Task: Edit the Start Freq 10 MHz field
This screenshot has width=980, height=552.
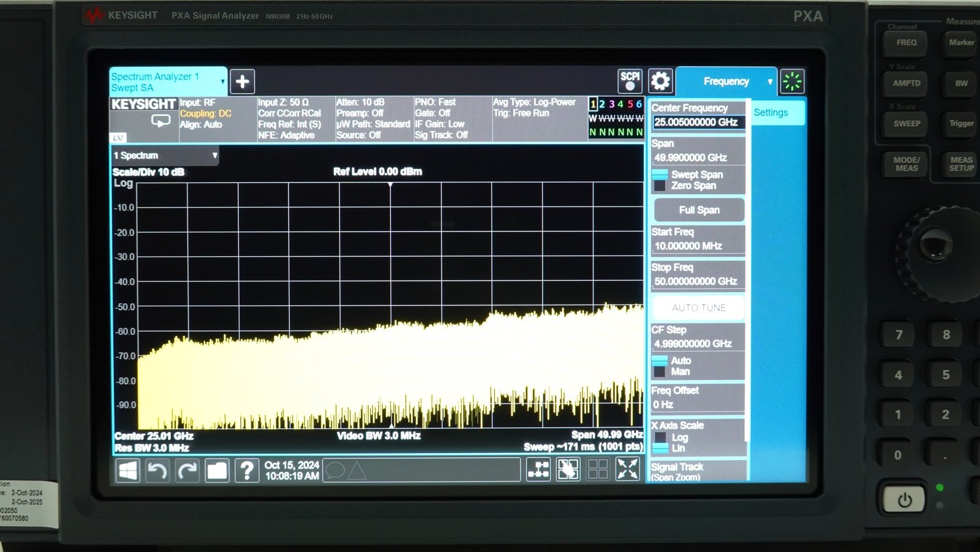Action: (698, 246)
